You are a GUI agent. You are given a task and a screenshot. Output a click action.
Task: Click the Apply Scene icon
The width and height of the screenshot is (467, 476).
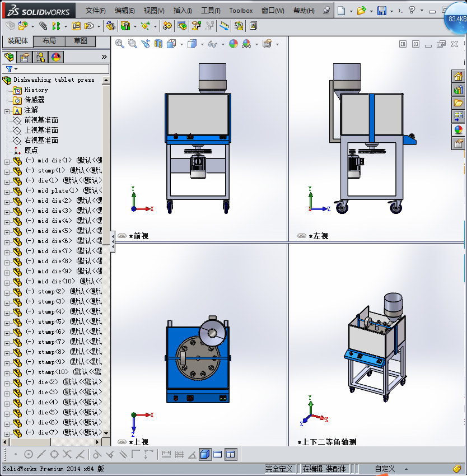tap(246, 44)
